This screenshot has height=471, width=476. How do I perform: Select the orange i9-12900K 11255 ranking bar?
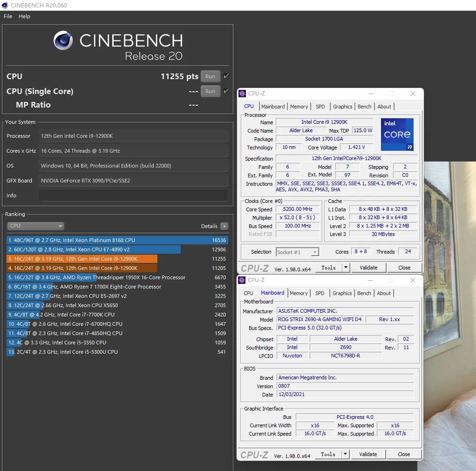point(82,259)
